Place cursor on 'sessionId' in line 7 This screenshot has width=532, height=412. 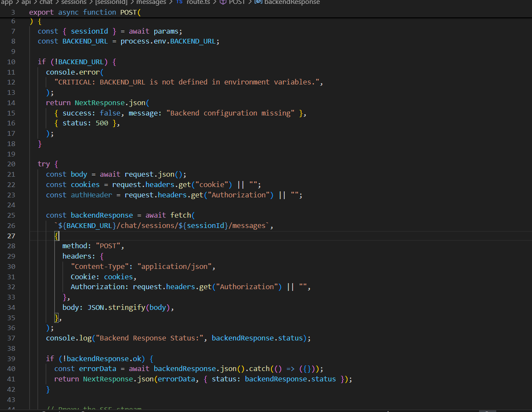coord(89,31)
